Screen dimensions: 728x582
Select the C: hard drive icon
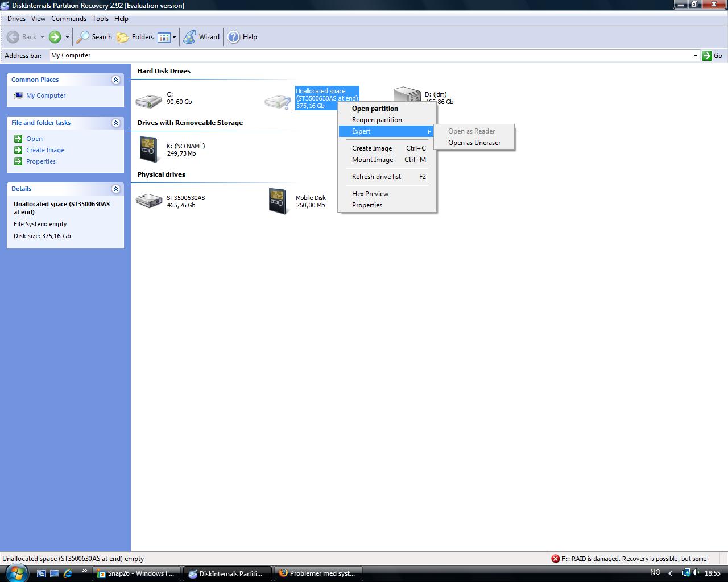149,101
